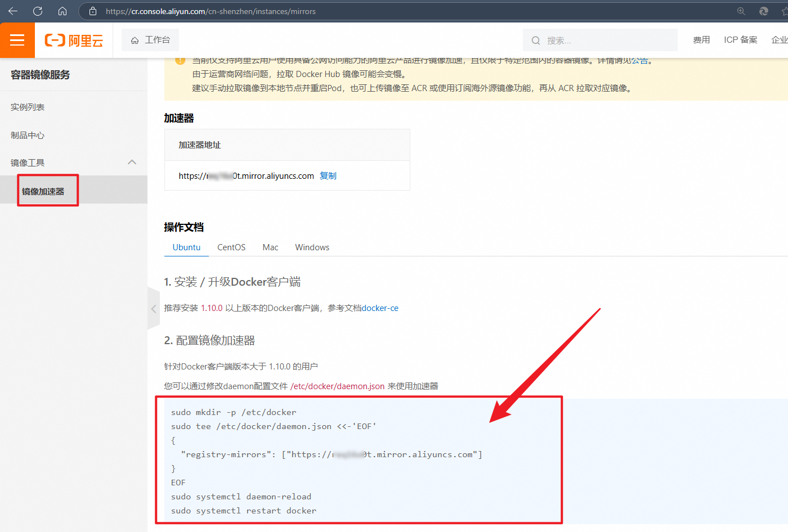Open the 费用 menu
Viewport: 788px width, 532px height.
pos(701,40)
